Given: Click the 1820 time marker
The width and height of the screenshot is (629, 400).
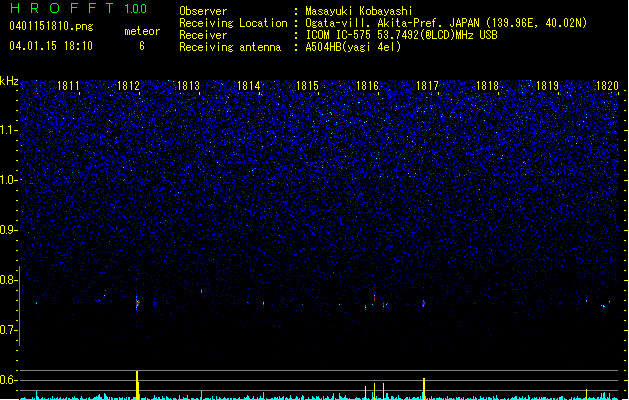Looking at the screenshot, I should click(607, 86).
